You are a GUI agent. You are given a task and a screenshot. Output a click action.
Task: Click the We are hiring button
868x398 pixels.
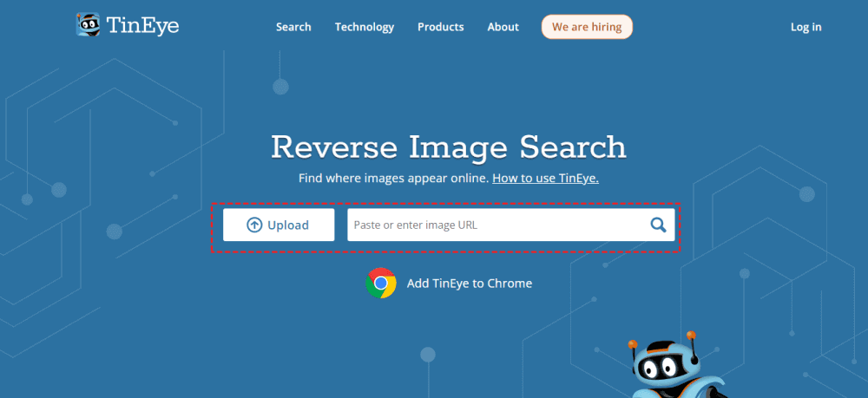point(587,27)
